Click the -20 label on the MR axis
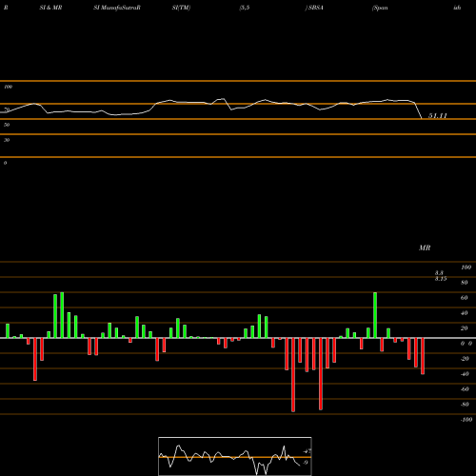This screenshot has height=476, width=476. (465, 359)
